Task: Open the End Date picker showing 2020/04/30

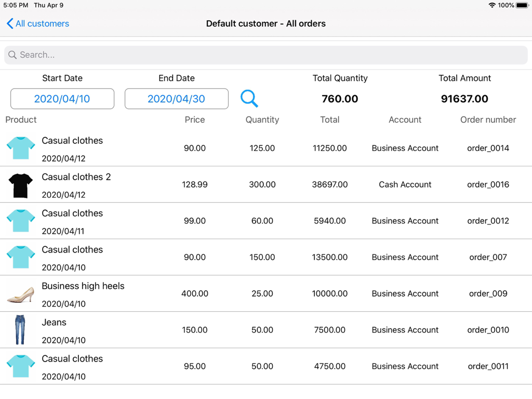Action: (176, 99)
